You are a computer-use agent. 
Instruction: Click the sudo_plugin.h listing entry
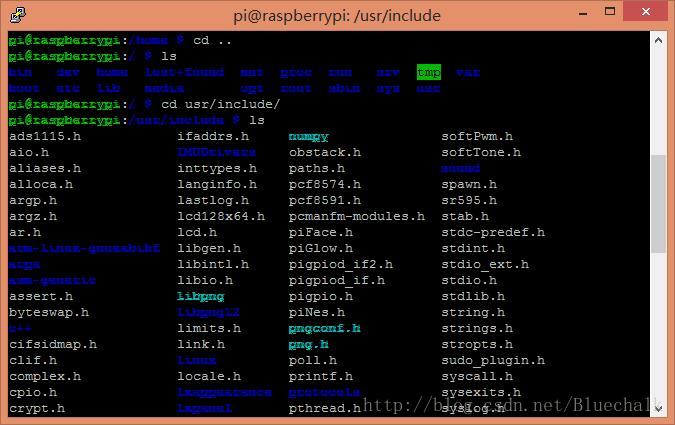pos(493,360)
